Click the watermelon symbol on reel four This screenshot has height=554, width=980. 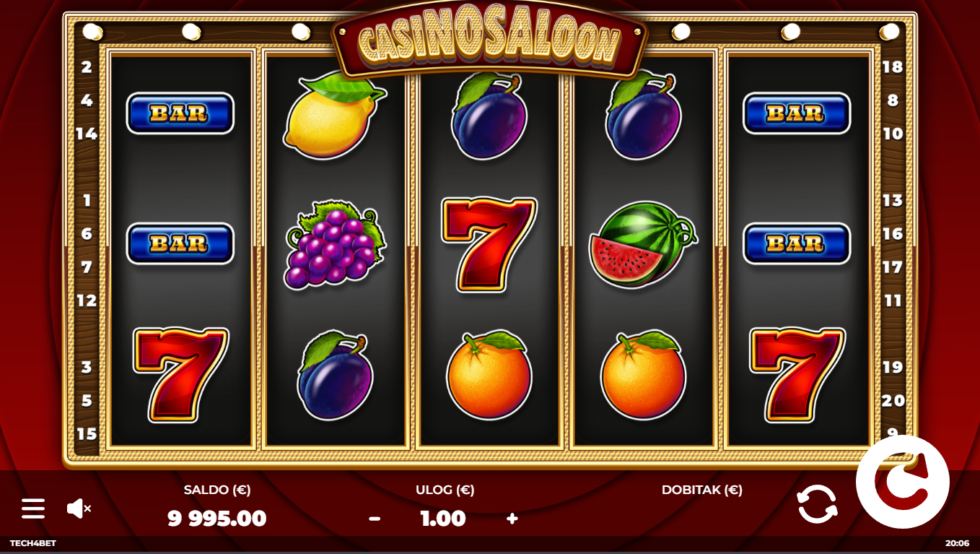642,245
